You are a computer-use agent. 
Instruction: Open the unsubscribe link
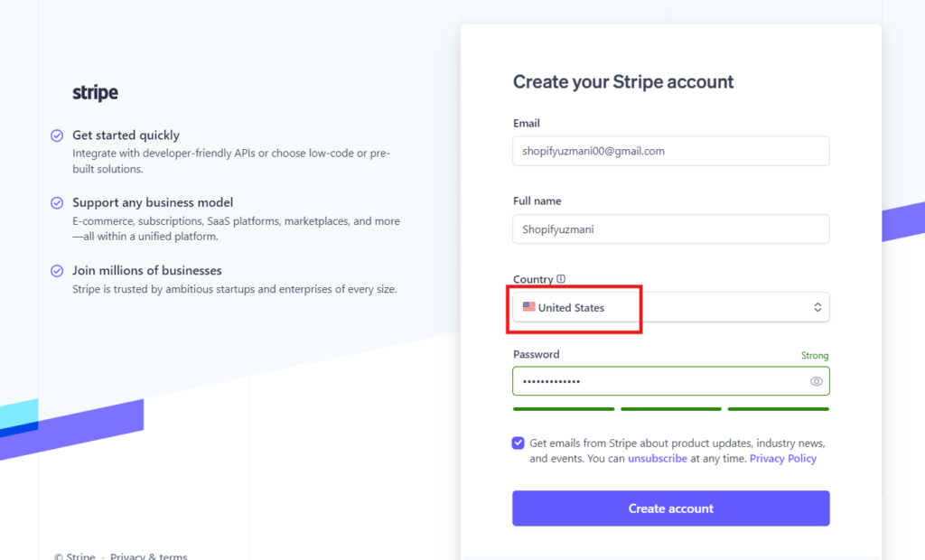[x=658, y=459]
